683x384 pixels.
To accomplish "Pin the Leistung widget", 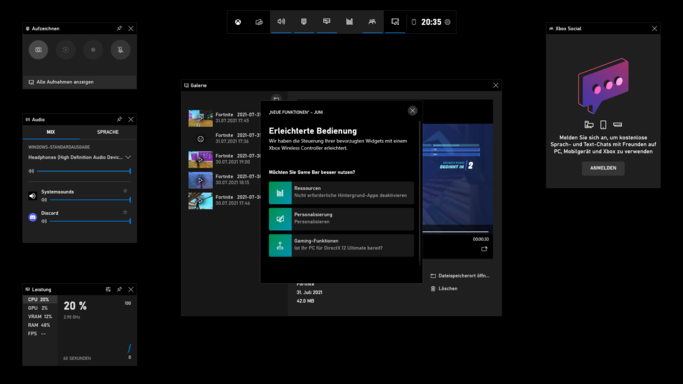I will [119, 289].
